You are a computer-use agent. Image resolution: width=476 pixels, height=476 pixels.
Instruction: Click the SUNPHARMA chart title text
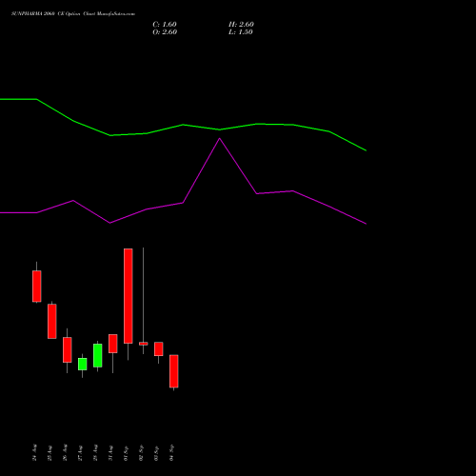tap(73, 14)
